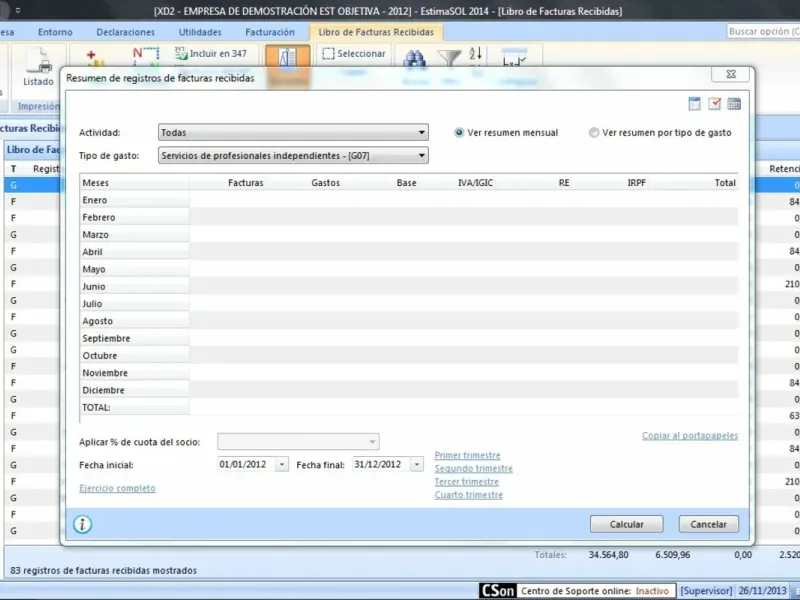
Task: Click the Diciembre row label
Action: 104,390
